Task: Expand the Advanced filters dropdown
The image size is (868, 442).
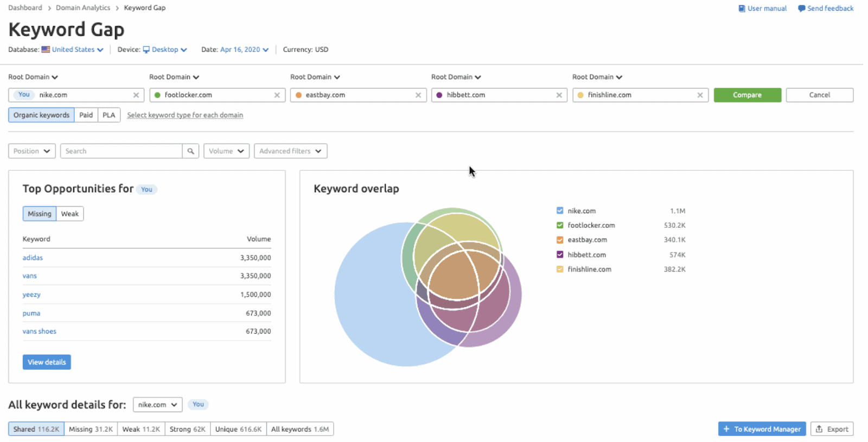Action: tap(291, 151)
